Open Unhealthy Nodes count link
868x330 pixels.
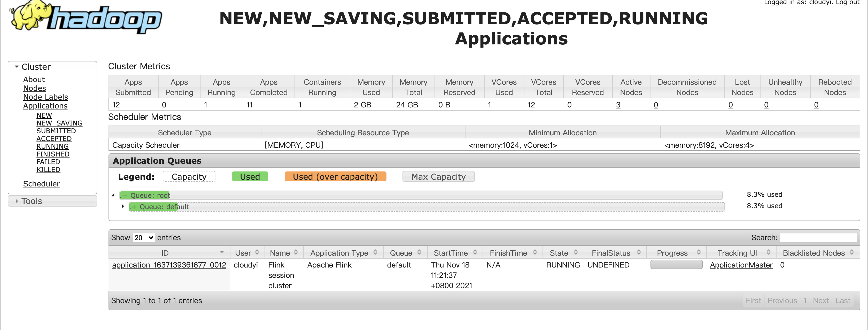[x=766, y=105]
